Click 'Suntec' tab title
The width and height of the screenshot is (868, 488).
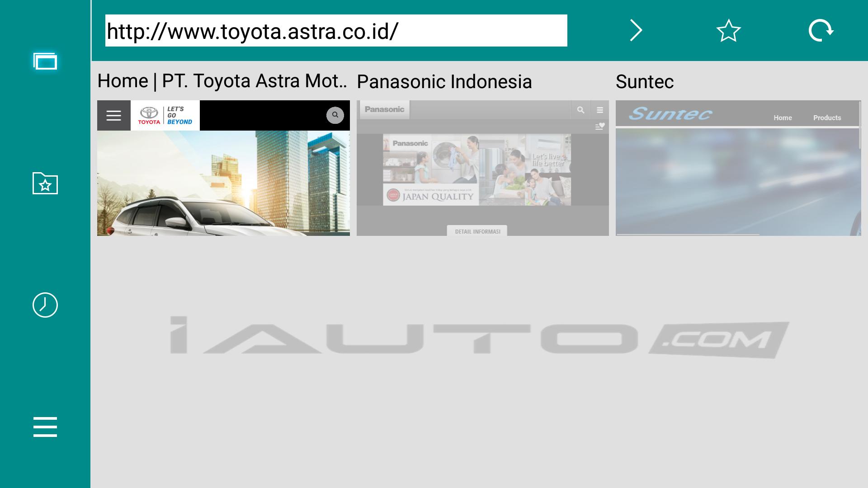[x=645, y=82]
